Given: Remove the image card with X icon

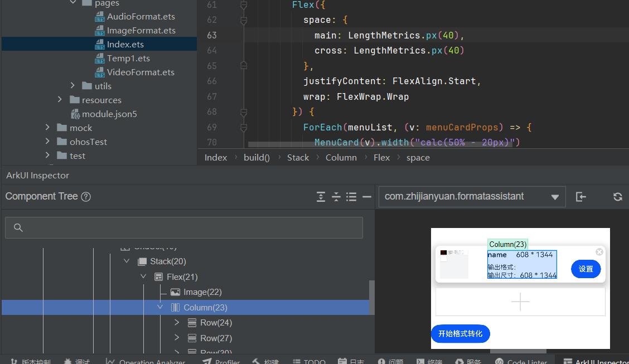Looking at the screenshot, I should 599,252.
